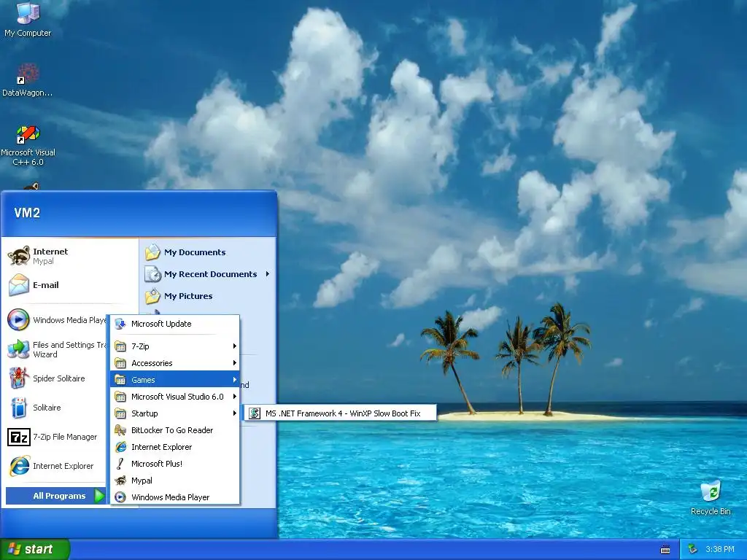747x560 pixels.
Task: Click the My Recent Documents clock icon
Action: pos(153,274)
